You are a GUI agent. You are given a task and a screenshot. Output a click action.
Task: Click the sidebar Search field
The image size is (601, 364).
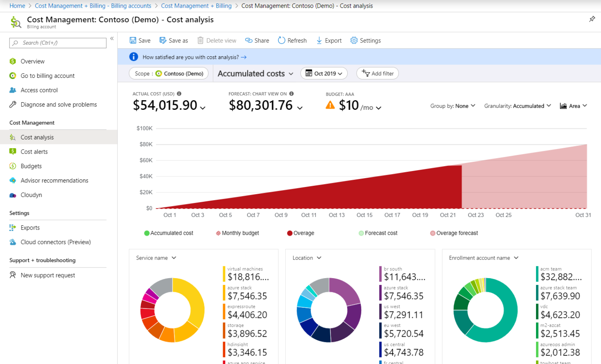(x=58, y=43)
